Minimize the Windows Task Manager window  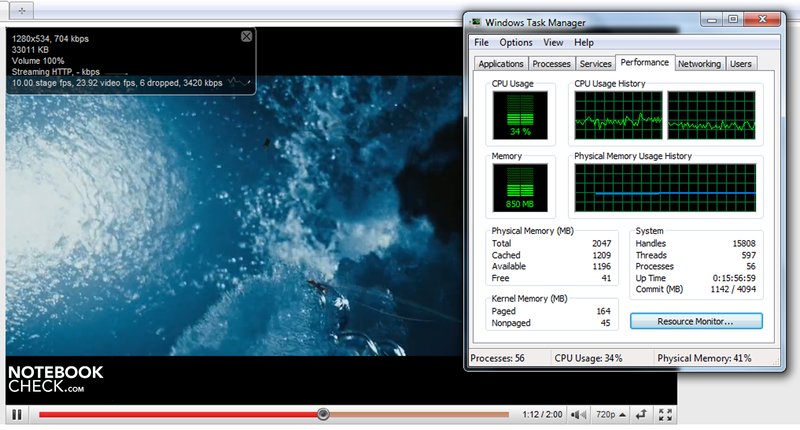pos(712,20)
